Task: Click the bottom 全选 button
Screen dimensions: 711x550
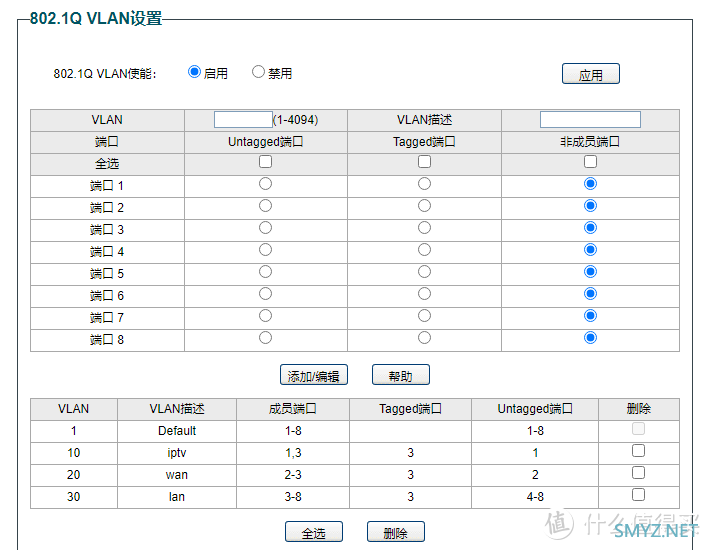Action: (314, 532)
